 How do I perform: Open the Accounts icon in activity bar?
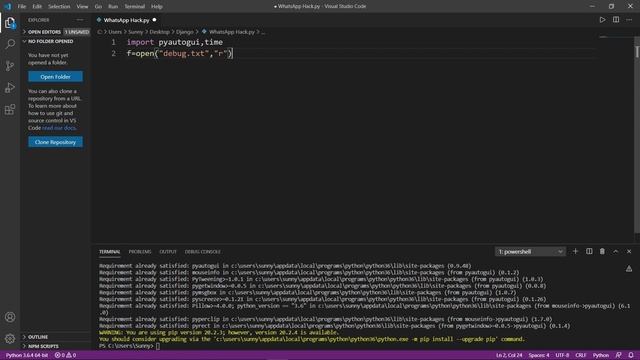tap(10, 317)
